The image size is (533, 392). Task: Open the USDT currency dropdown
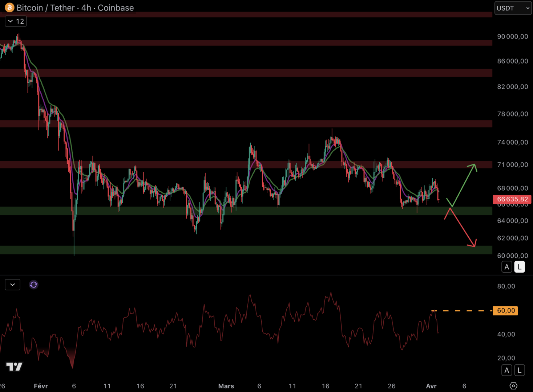[x=513, y=8]
